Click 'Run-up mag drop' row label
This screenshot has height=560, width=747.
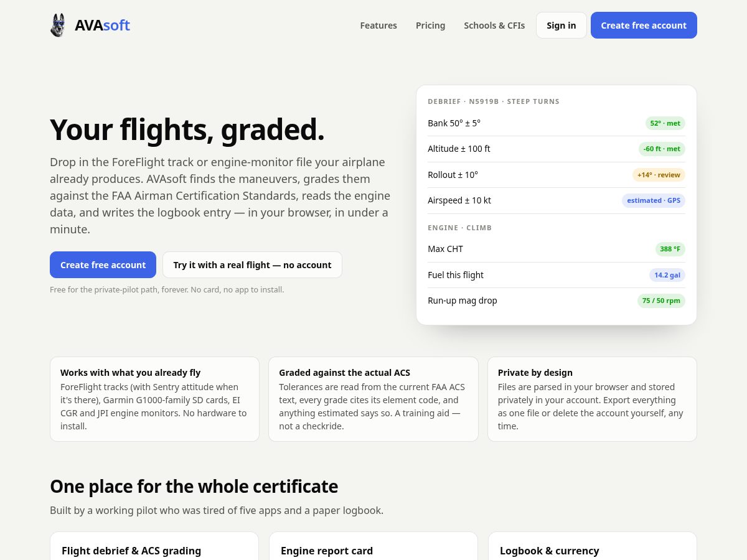463,301
